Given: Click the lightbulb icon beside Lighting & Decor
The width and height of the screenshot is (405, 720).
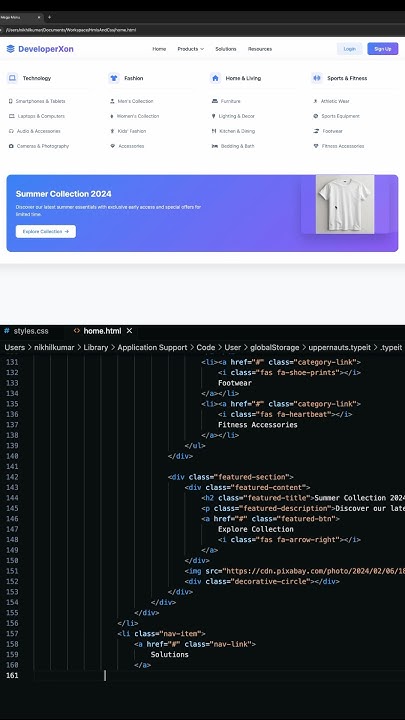Looking at the screenshot, I should (x=214, y=116).
